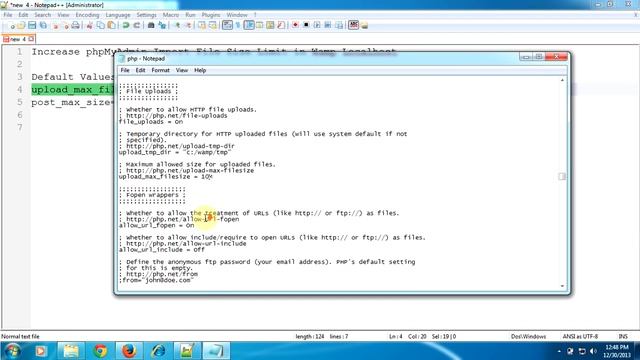This screenshot has height=360, width=640.
Task: Click the php Notepad scrollbar down arrow
Action: pos(562,286)
